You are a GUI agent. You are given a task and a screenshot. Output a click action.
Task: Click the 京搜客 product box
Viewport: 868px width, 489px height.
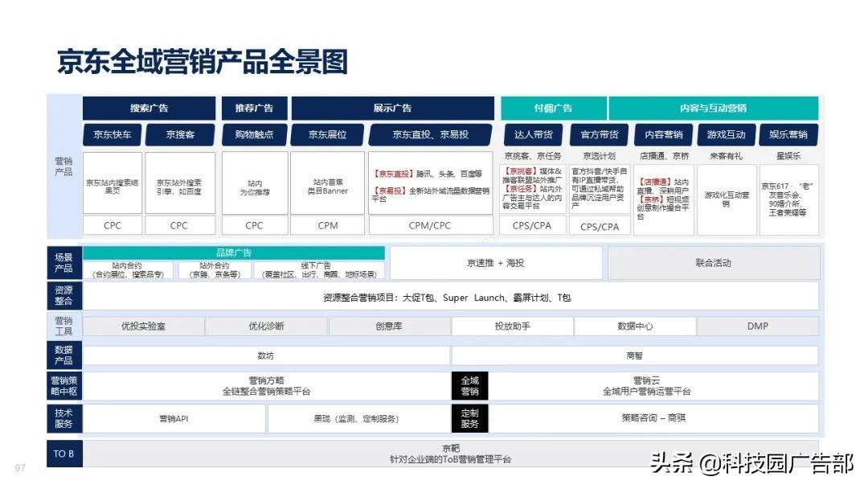point(180,134)
